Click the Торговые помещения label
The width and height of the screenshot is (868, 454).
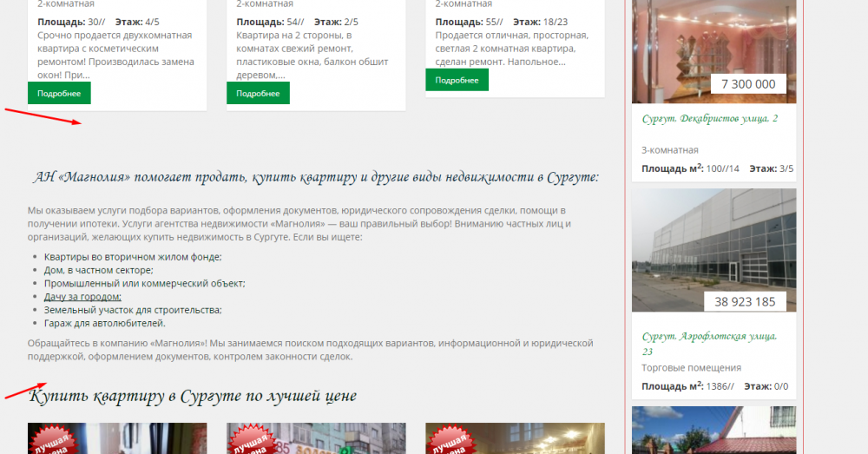(x=692, y=368)
